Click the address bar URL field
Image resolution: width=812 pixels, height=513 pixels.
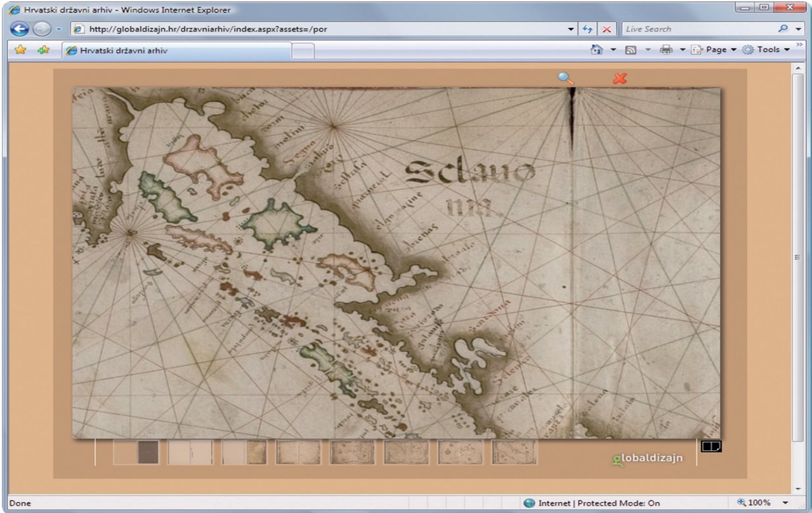pyautogui.click(x=317, y=29)
